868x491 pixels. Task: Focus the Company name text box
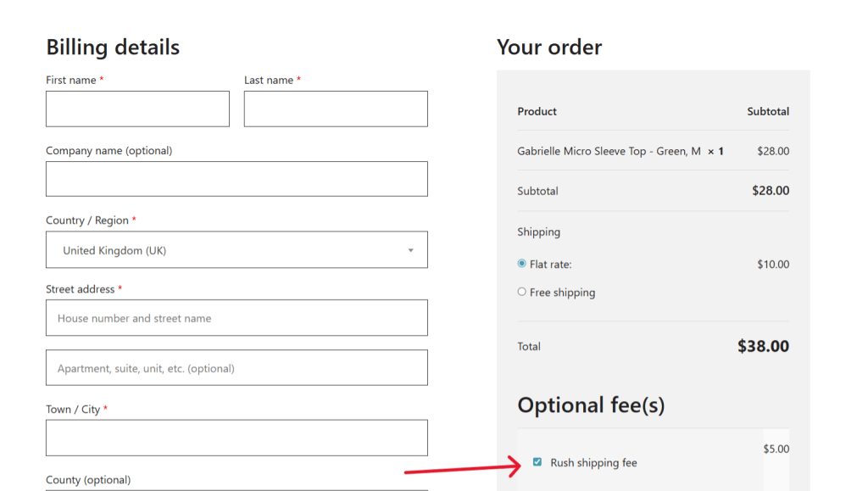pos(236,179)
